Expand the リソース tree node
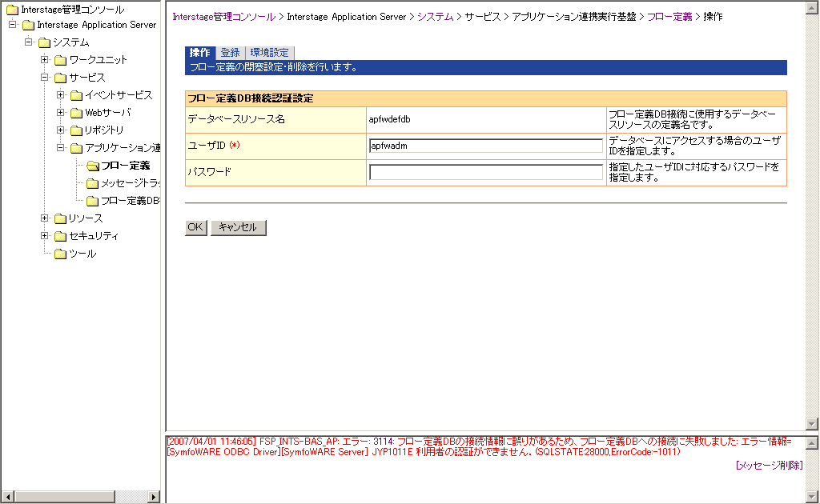 (45, 218)
